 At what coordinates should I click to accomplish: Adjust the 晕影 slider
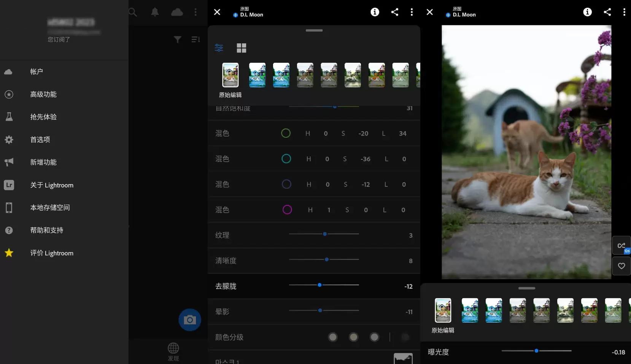point(324,310)
